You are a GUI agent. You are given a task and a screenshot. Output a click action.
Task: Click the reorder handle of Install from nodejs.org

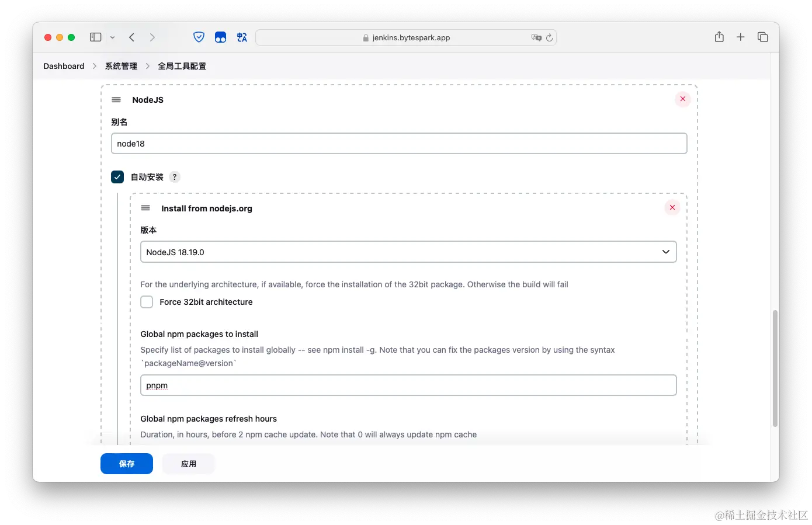145,208
